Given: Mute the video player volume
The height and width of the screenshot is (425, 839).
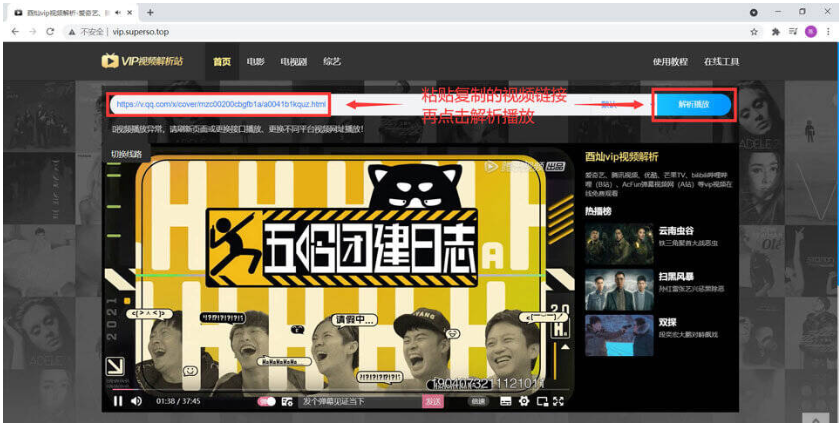Looking at the screenshot, I should coord(136,401).
